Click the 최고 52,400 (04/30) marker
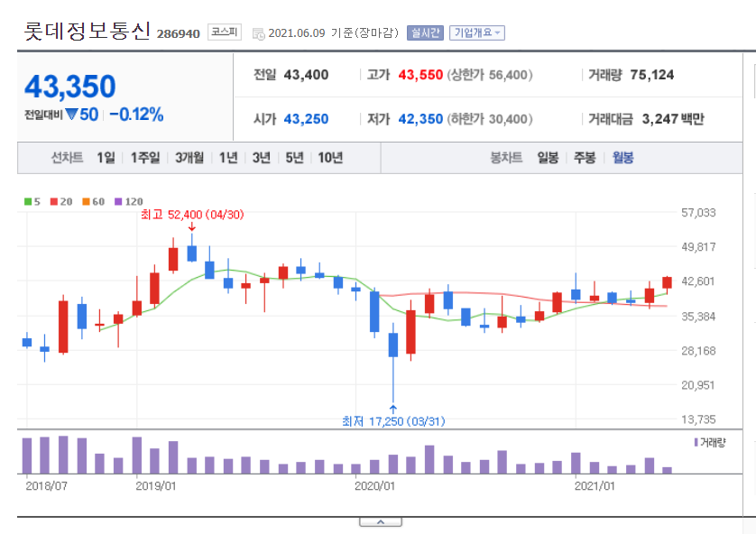Viewport: 756px width, 534px height. 192,215
